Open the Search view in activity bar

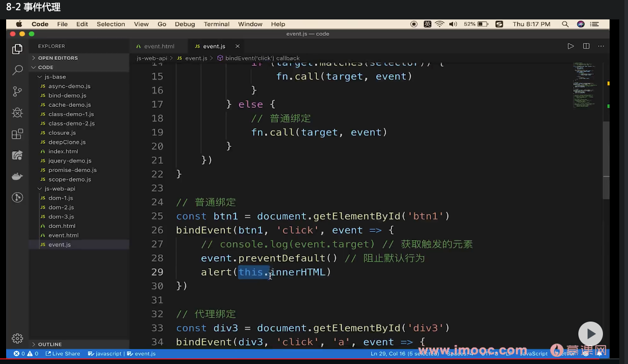coord(17,70)
